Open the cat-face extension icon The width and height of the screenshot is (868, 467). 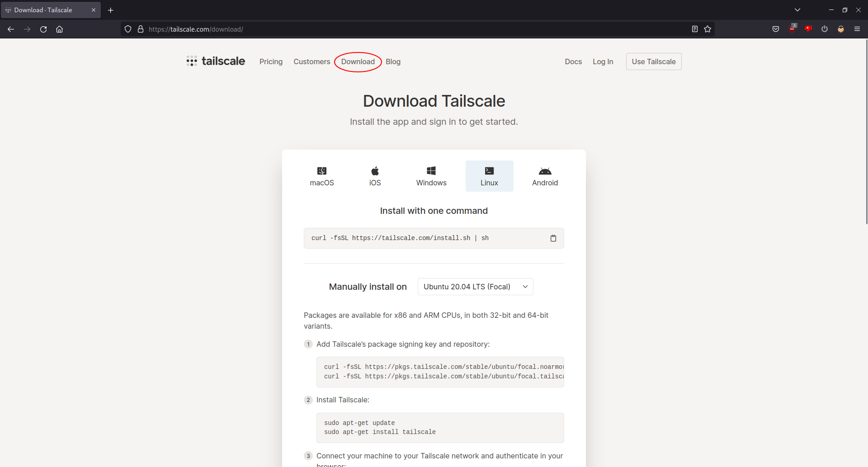[841, 29]
